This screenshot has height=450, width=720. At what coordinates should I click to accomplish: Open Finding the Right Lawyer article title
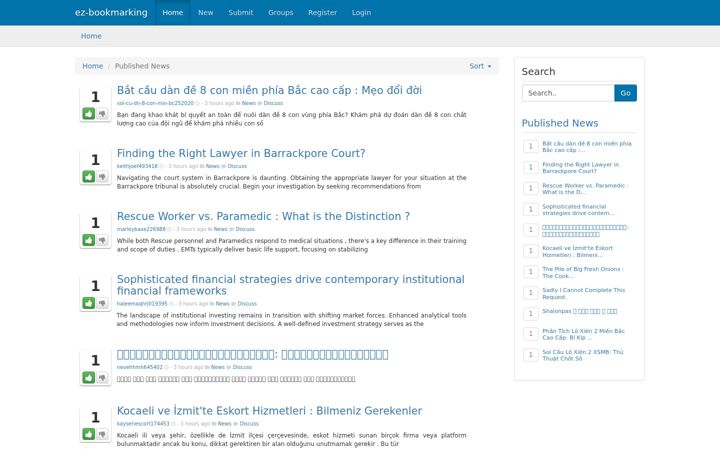[241, 153]
